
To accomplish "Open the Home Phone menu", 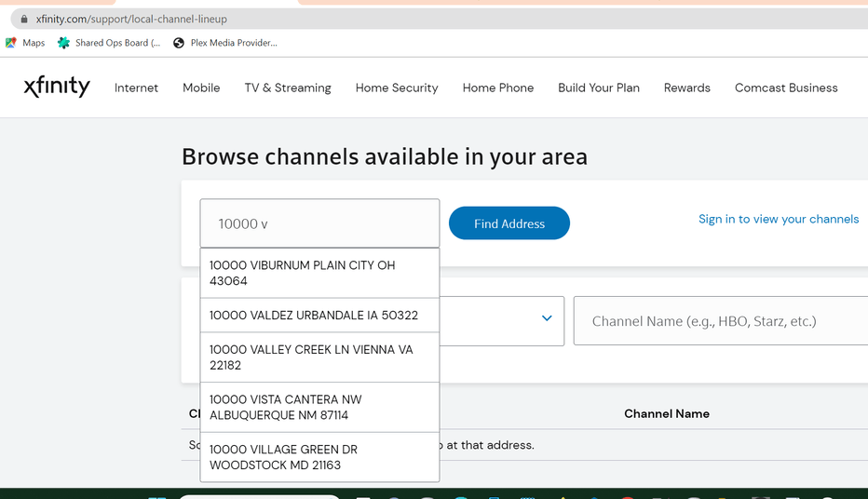I will point(498,88).
